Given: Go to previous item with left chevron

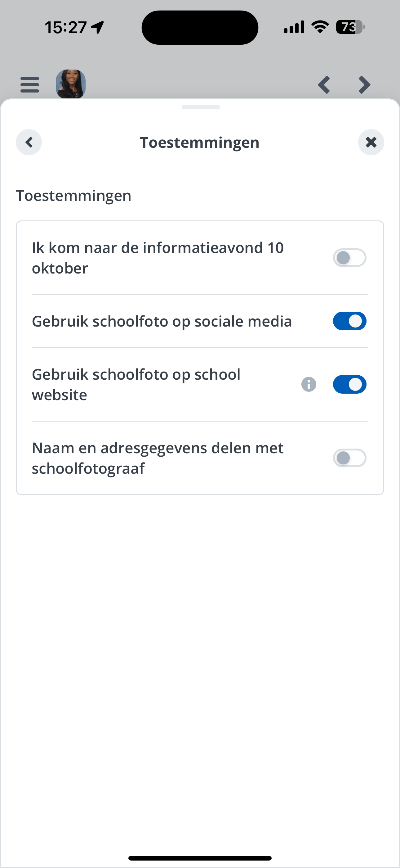Looking at the screenshot, I should (324, 84).
